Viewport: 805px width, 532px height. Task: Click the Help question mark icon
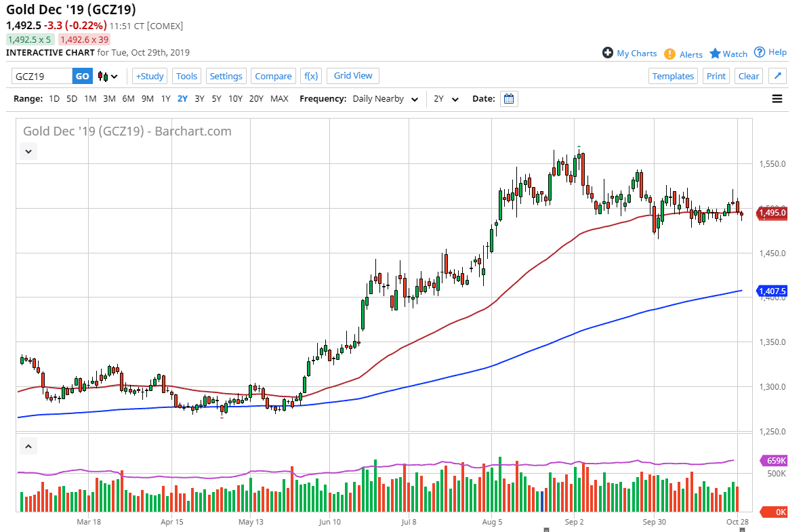[x=760, y=52]
